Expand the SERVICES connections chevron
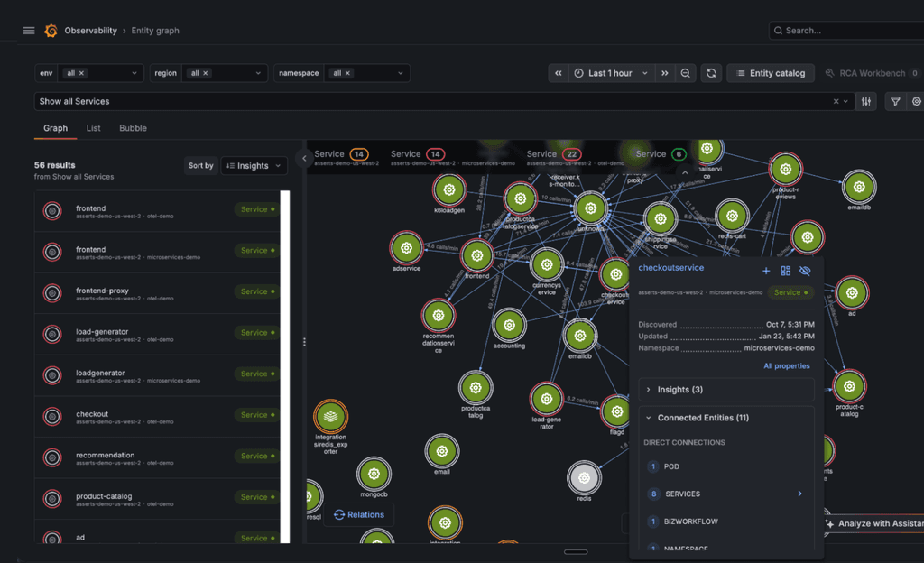This screenshot has height=563, width=924. coord(799,494)
